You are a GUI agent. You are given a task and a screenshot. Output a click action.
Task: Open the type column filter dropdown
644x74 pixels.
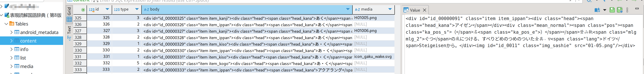tap(137, 9)
